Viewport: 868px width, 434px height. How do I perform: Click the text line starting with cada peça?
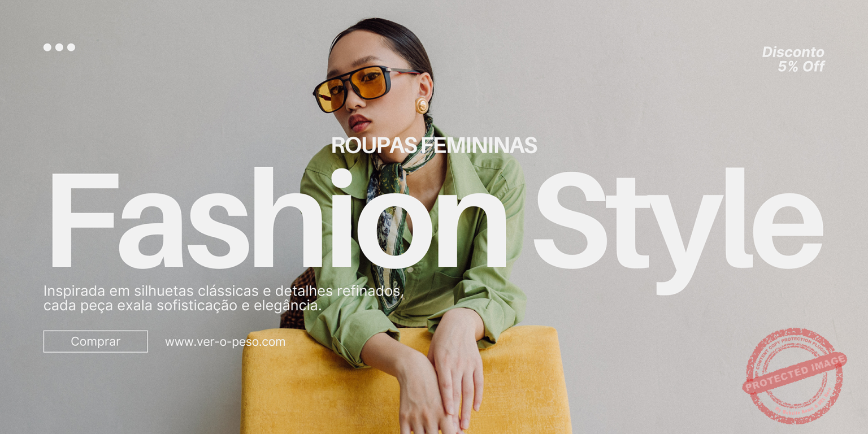[183, 306]
